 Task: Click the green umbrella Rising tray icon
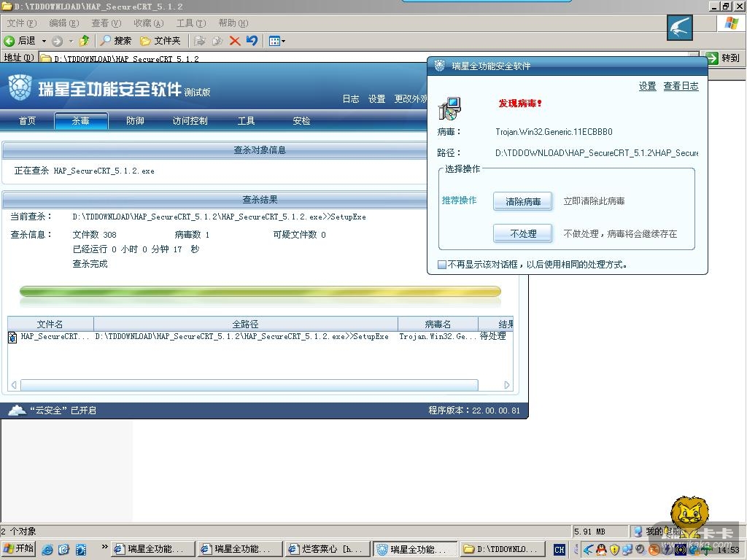pyautogui.click(x=705, y=550)
